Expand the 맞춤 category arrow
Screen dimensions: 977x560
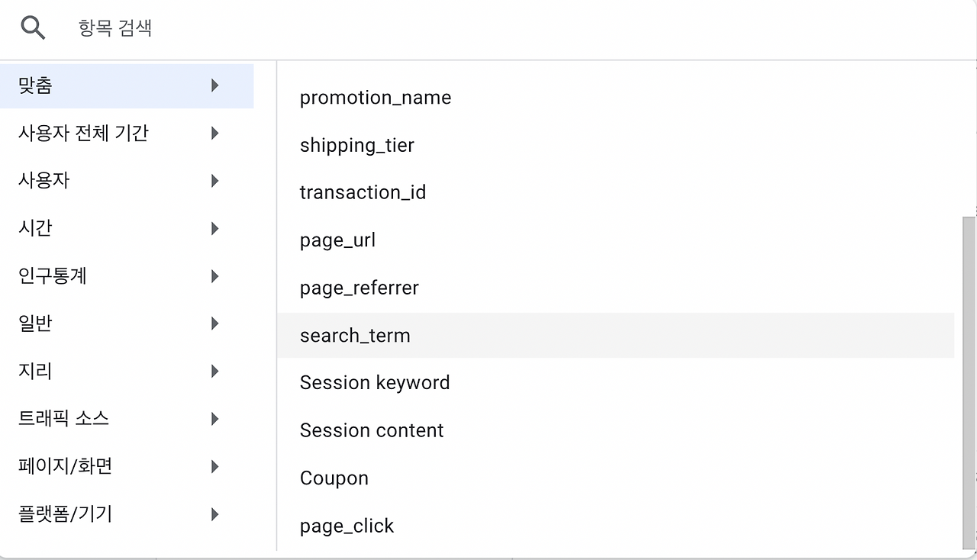(215, 85)
